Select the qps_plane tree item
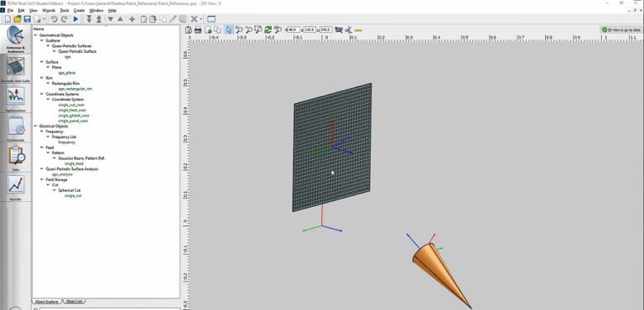This screenshot has height=310, width=644. tap(67, 73)
